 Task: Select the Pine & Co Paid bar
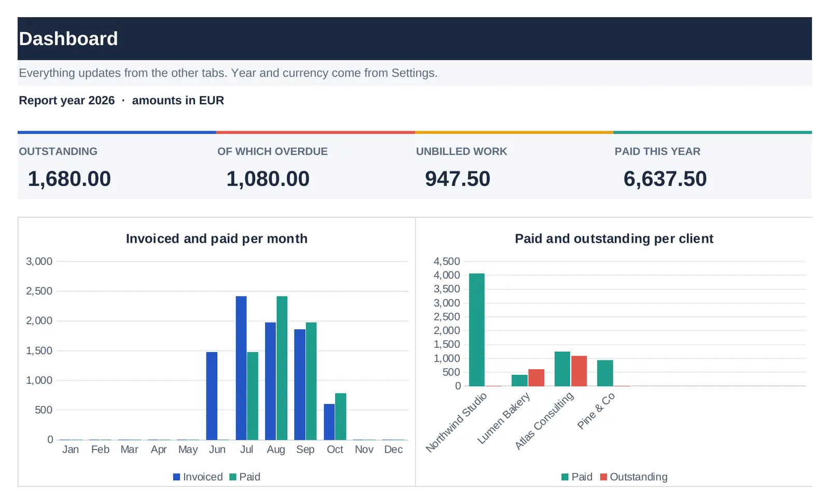click(x=605, y=373)
